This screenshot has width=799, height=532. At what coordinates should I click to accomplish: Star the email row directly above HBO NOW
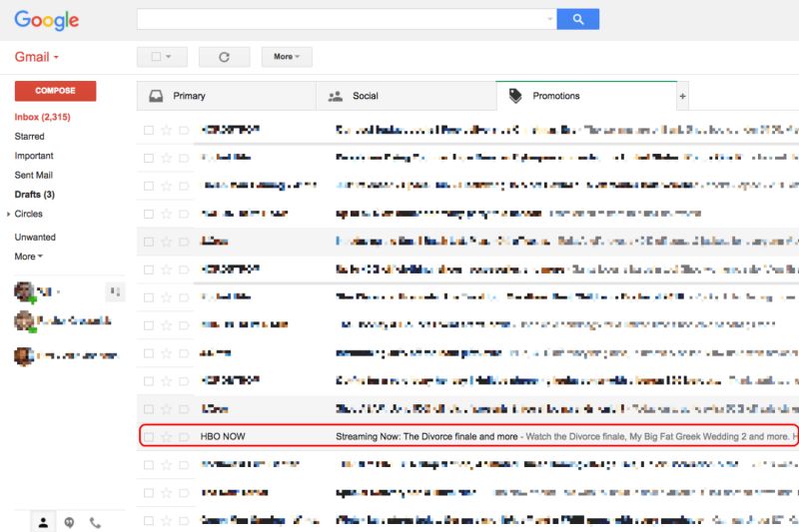[166, 409]
